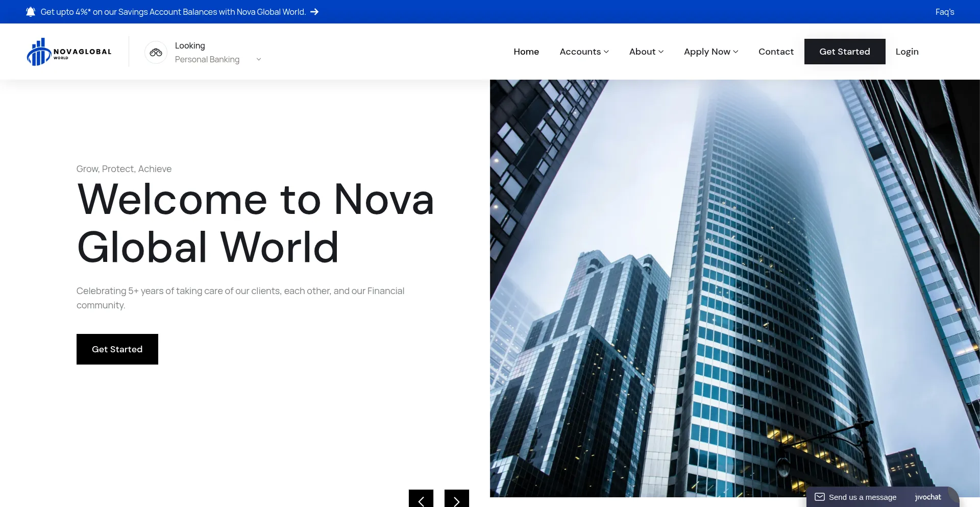The width and height of the screenshot is (980, 507).
Task: Select Contact in the navigation menu
Action: point(776,52)
